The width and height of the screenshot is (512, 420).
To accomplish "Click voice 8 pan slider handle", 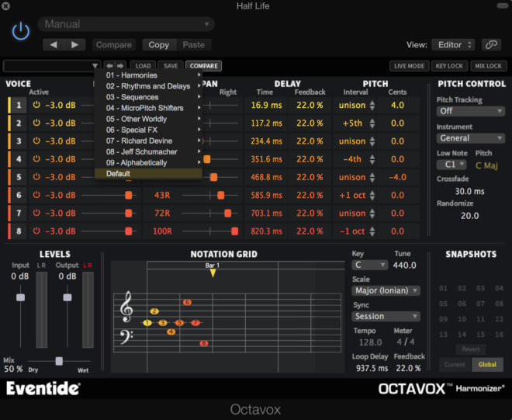I will click(234, 231).
